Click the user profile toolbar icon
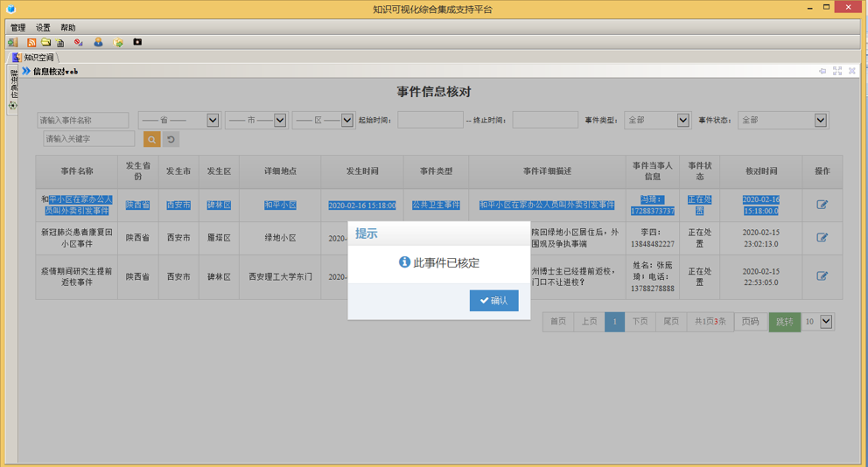Viewport: 868px width, 467px height. tap(98, 42)
